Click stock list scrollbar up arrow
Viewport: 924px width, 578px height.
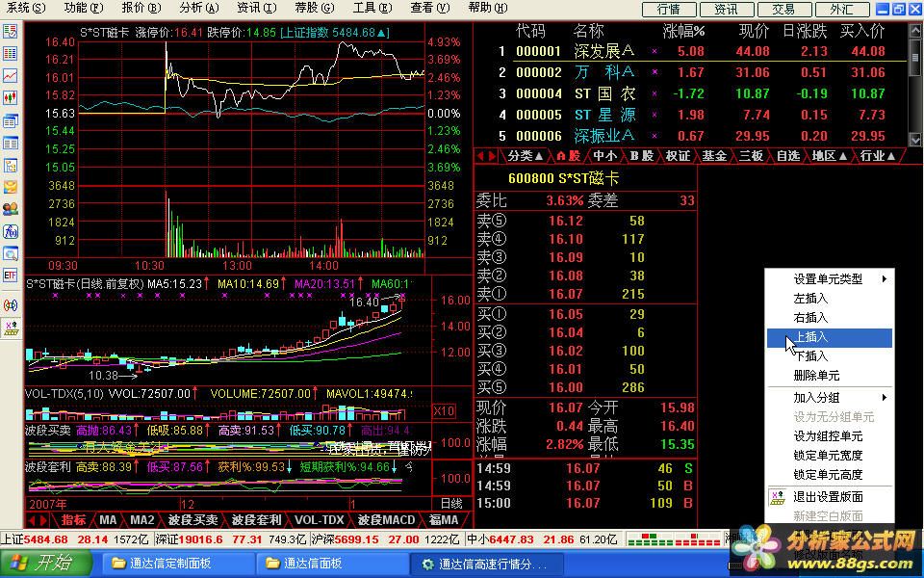915,30
